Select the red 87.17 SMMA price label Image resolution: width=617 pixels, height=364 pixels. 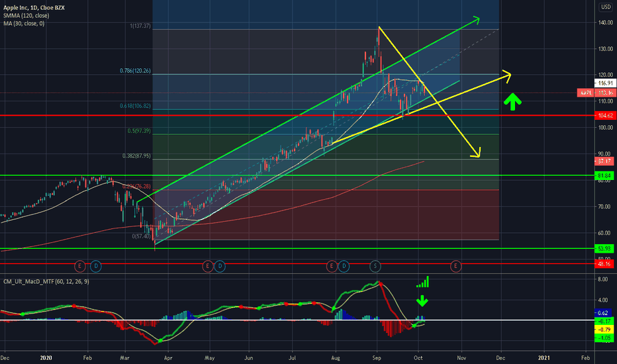coord(604,161)
